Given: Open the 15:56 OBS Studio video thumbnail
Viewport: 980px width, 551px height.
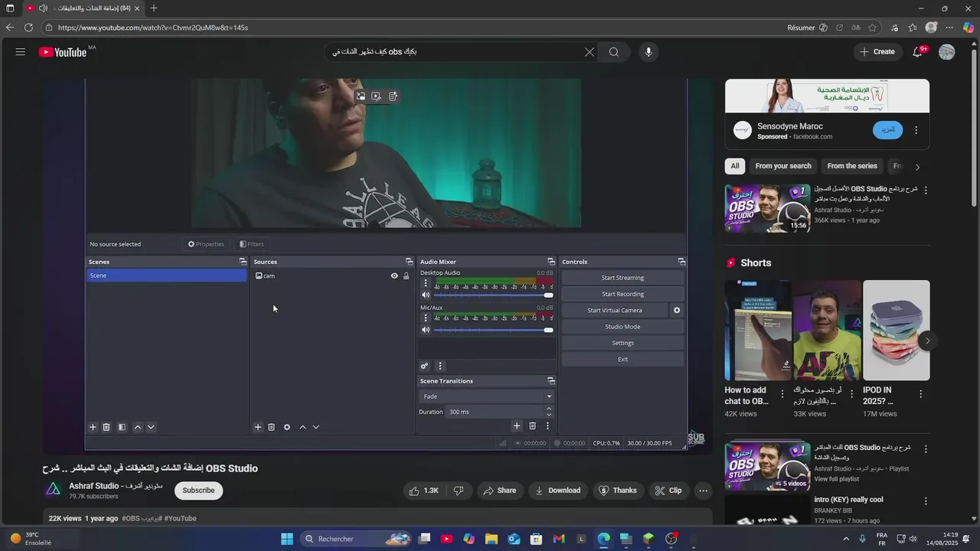Looking at the screenshot, I should pos(767,208).
